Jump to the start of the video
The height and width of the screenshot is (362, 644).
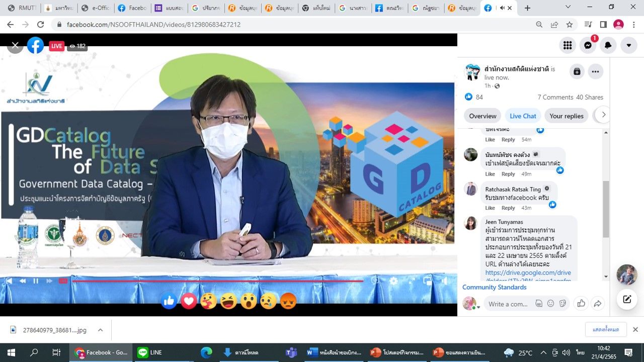point(9,281)
